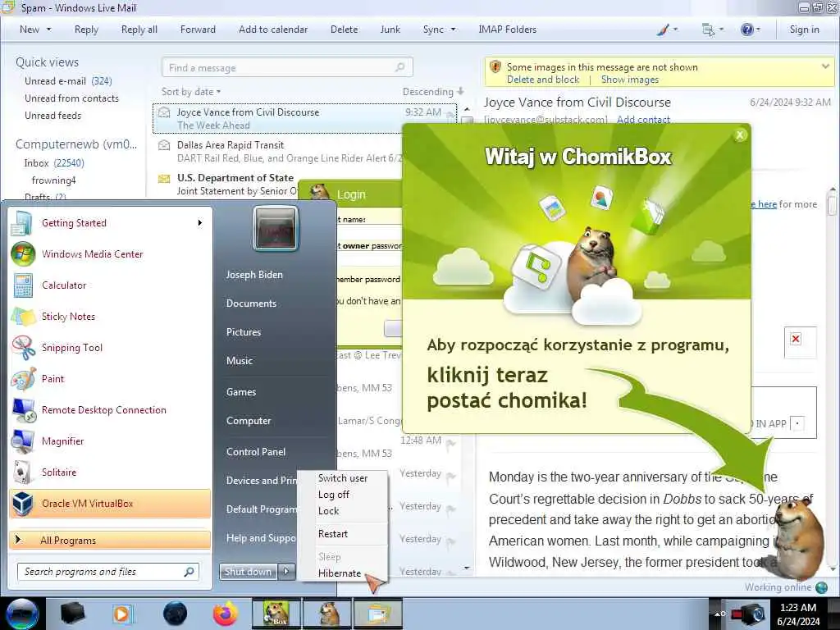The height and width of the screenshot is (630, 840).
Task: Click the search magnifier in Find a message
Action: (399, 67)
